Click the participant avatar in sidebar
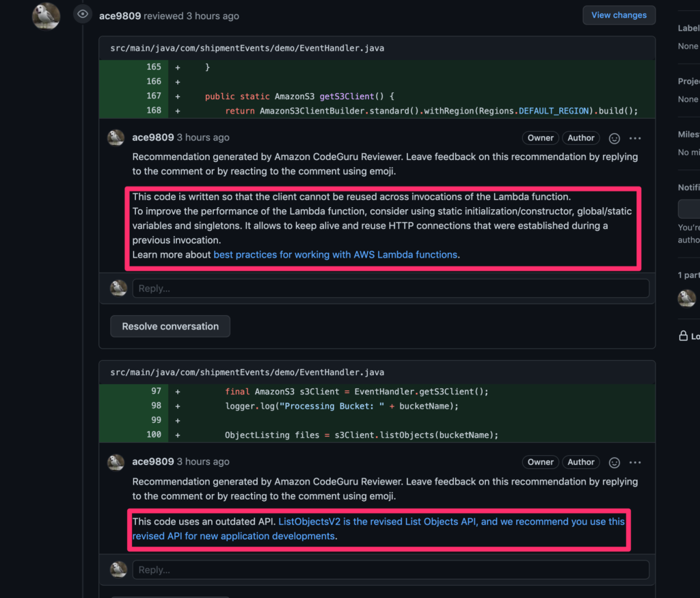Viewport: 700px width, 598px height. pos(686,298)
